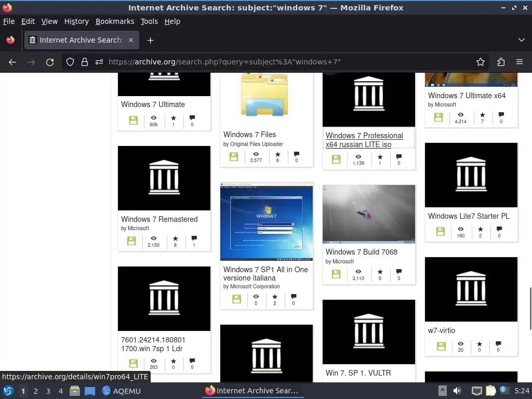The width and height of the screenshot is (532, 399).
Task: Click by Original Files Uploader text
Action: point(253,144)
